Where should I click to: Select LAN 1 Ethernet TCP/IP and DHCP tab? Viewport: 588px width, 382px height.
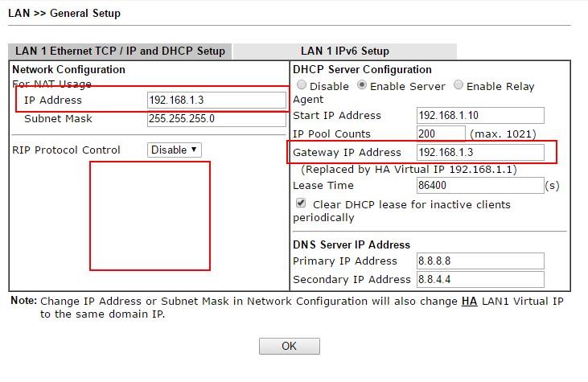(120, 51)
